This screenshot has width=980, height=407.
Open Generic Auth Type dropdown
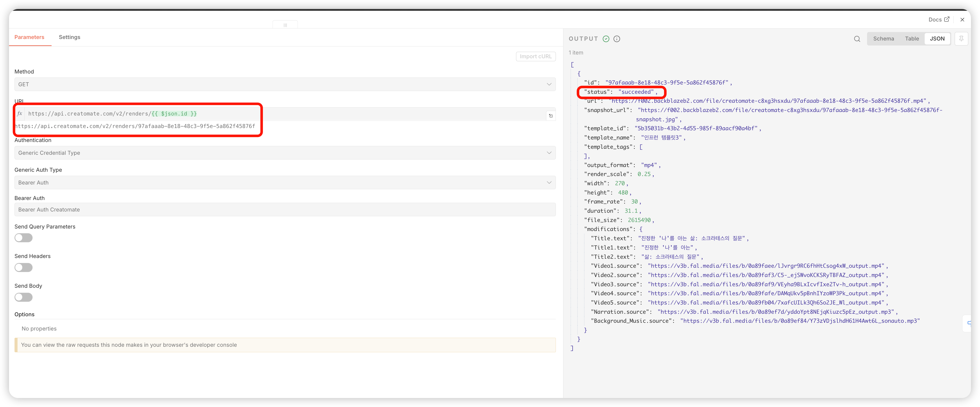[285, 182]
